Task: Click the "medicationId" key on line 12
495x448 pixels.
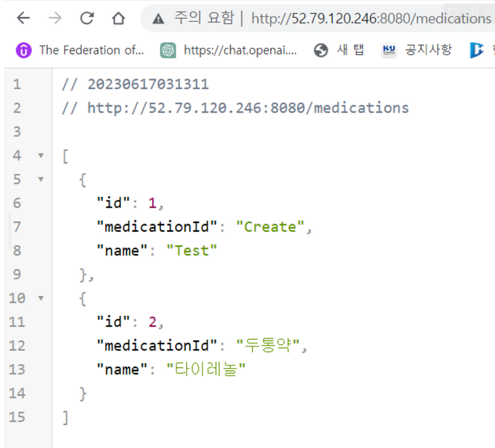Action: tap(157, 345)
